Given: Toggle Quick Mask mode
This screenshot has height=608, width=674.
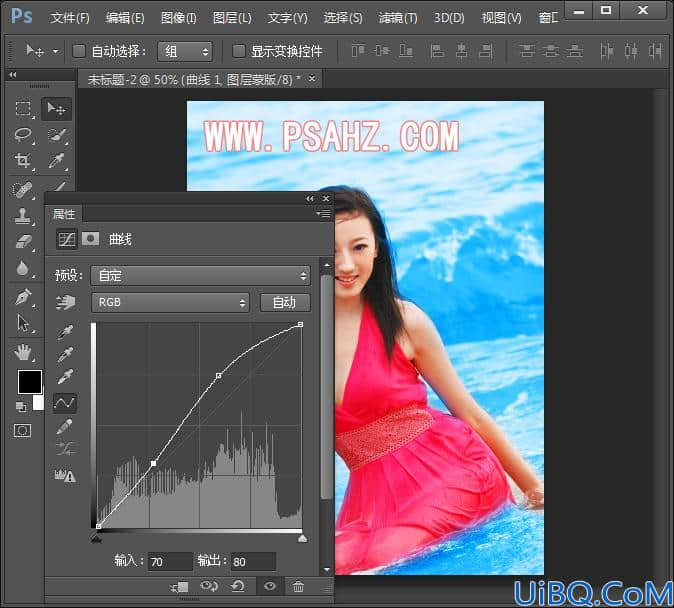Looking at the screenshot, I should pyautogui.click(x=22, y=430).
